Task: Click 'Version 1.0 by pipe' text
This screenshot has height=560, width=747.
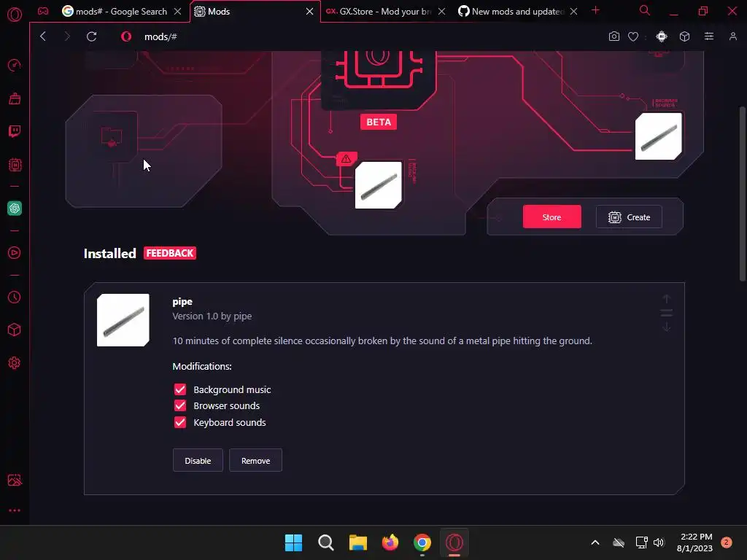Action: 212,316
